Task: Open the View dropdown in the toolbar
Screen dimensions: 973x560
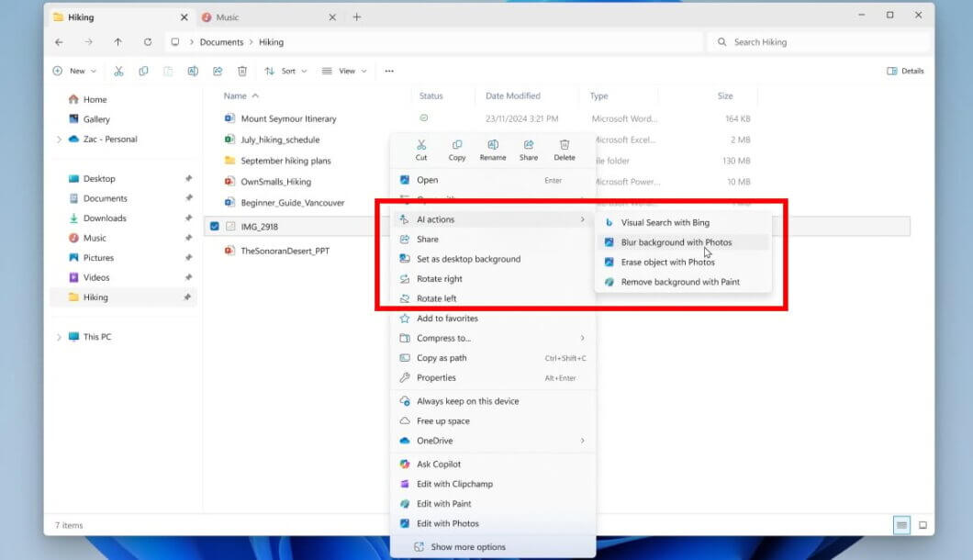Action: coord(344,71)
